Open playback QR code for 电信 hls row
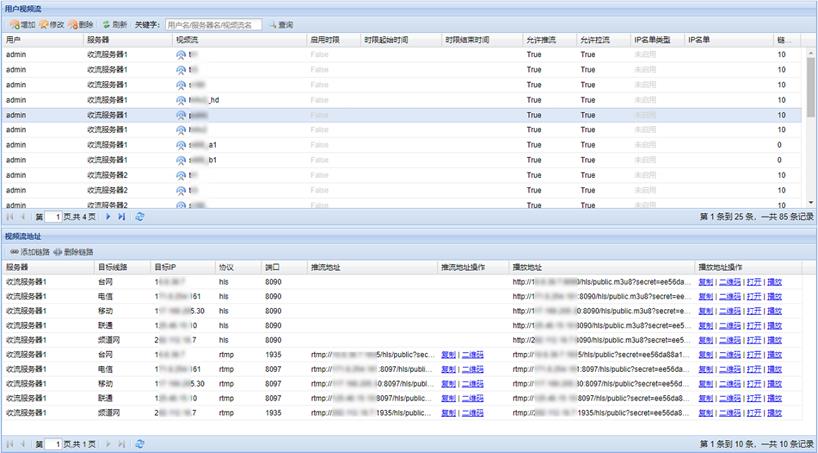 point(729,296)
